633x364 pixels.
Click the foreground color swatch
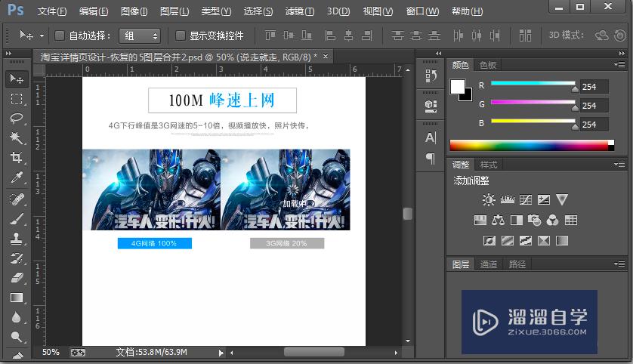pyautogui.click(x=458, y=87)
